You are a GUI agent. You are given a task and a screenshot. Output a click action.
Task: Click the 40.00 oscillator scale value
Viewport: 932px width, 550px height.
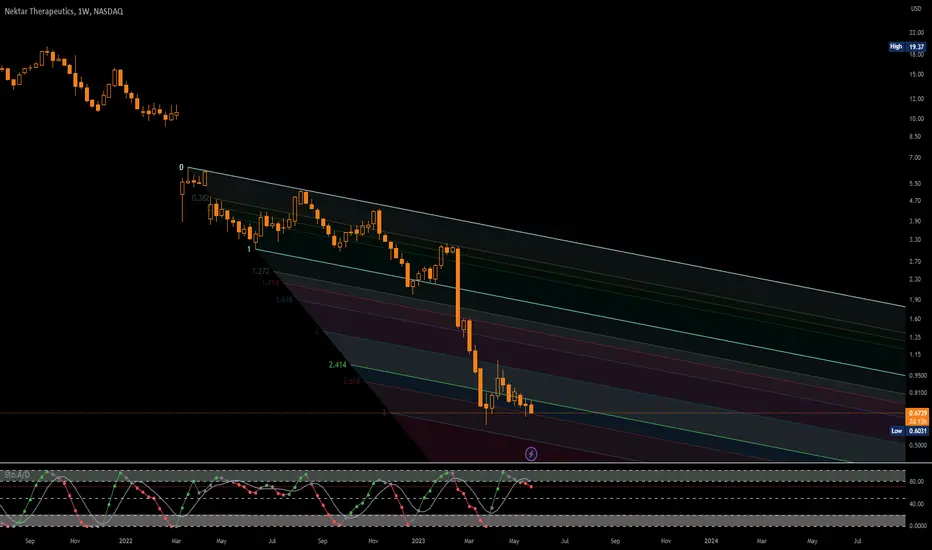(x=916, y=504)
